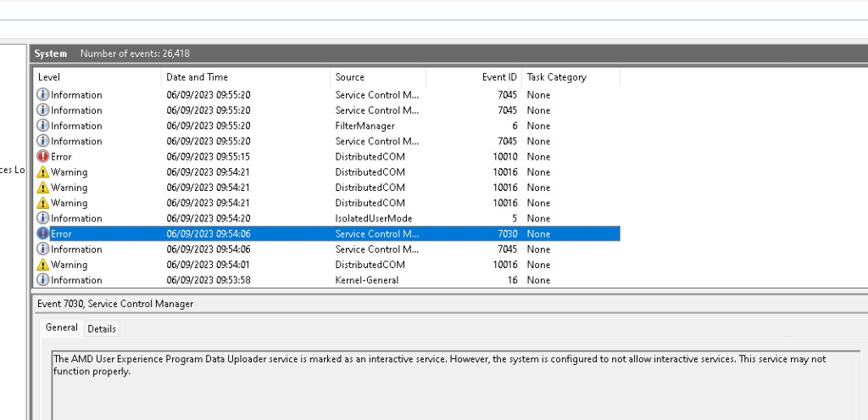Screen dimensions: 868x420
Task: Click the Warning icon at 09:54:01
Action: point(42,265)
